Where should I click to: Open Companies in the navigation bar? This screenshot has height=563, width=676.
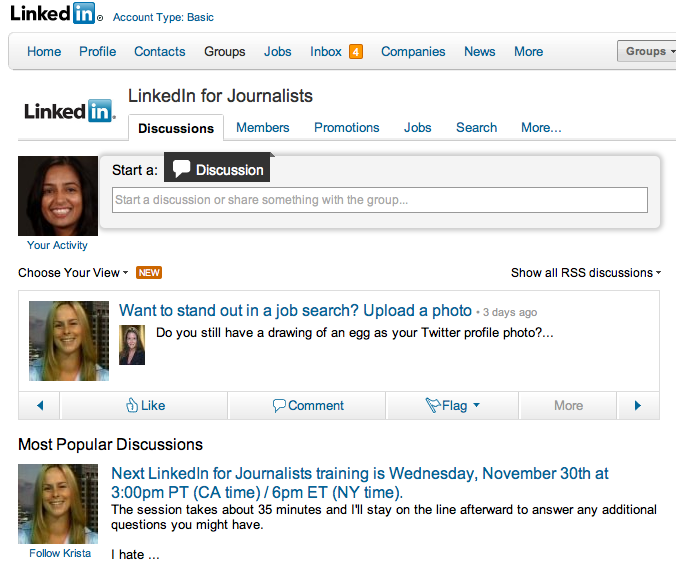pyautogui.click(x=413, y=52)
